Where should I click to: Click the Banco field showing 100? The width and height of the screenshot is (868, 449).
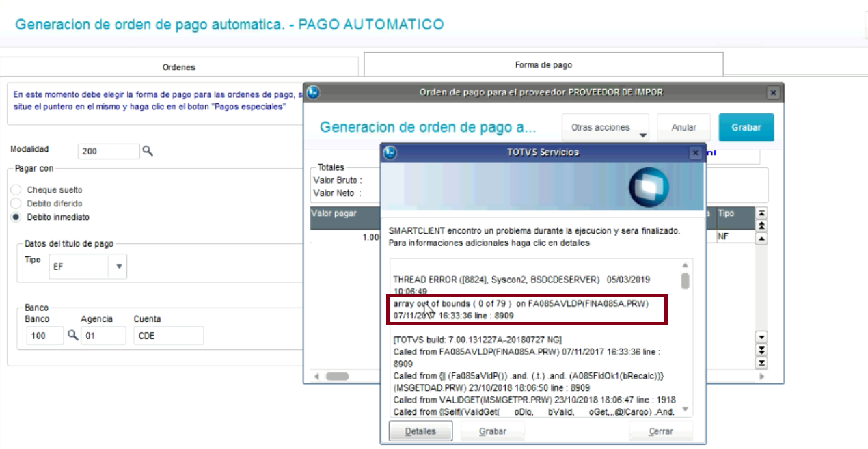[45, 336]
